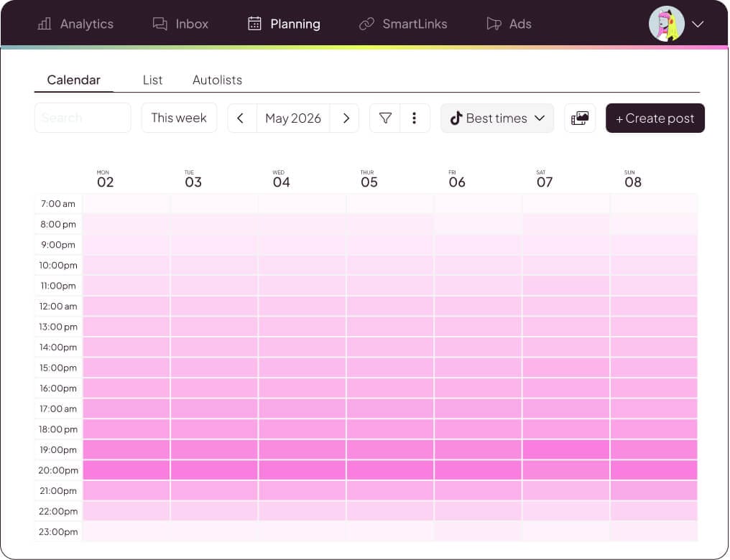Click the media library image icon

tap(580, 118)
